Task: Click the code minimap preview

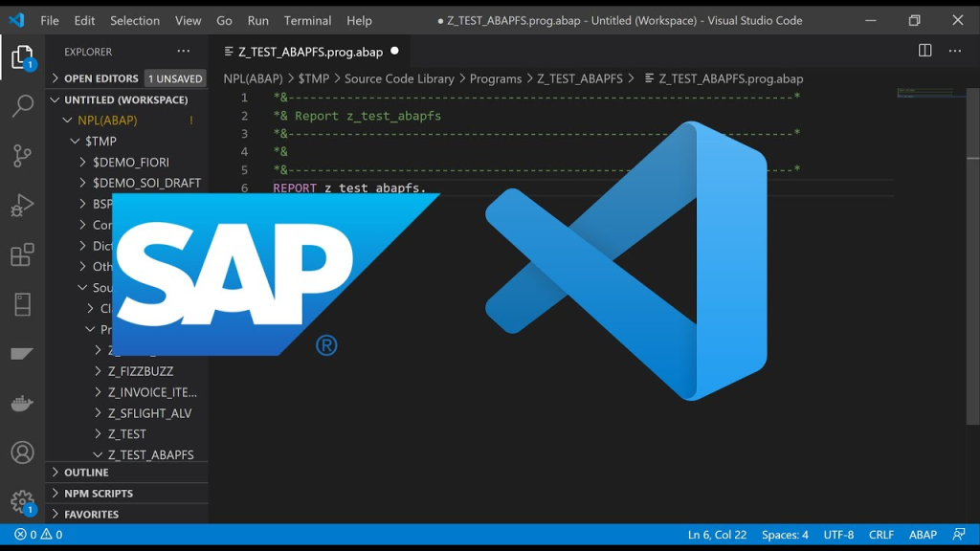Action: (927, 93)
